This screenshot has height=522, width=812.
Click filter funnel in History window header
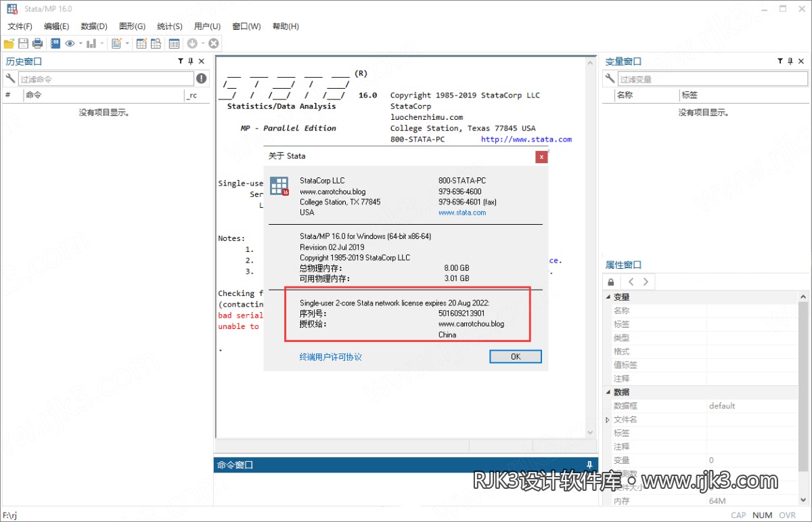181,61
